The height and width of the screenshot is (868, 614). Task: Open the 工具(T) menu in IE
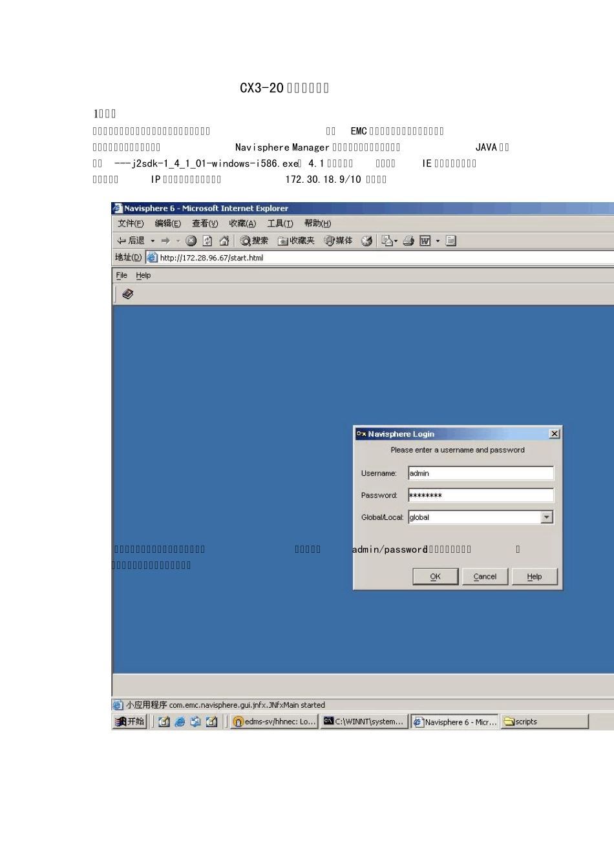[x=280, y=223]
